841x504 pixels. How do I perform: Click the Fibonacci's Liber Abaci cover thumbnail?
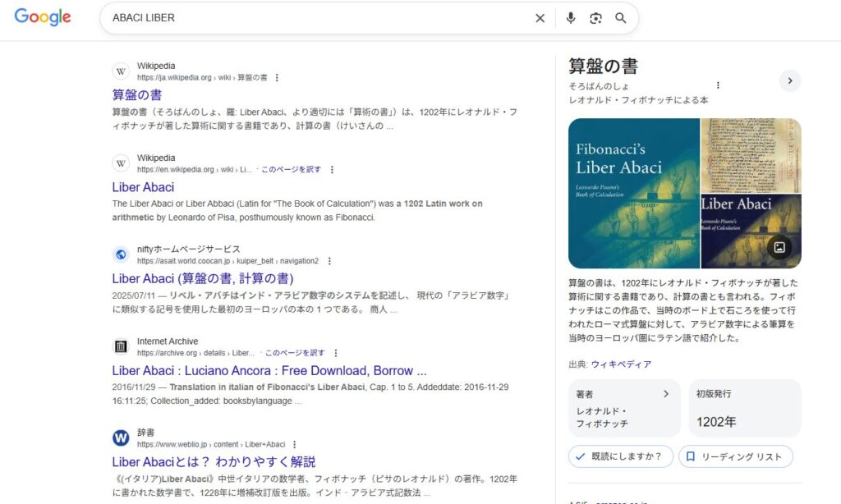coord(633,193)
